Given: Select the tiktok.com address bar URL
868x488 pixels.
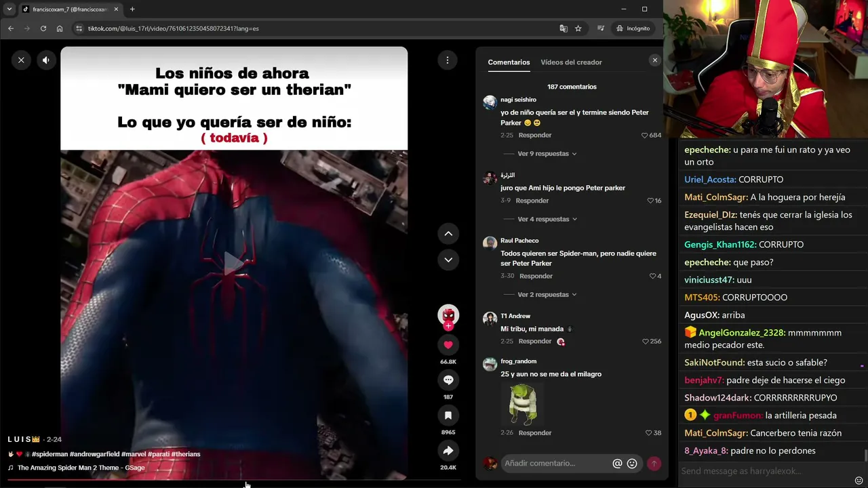Looking at the screenshot, I should click(174, 28).
